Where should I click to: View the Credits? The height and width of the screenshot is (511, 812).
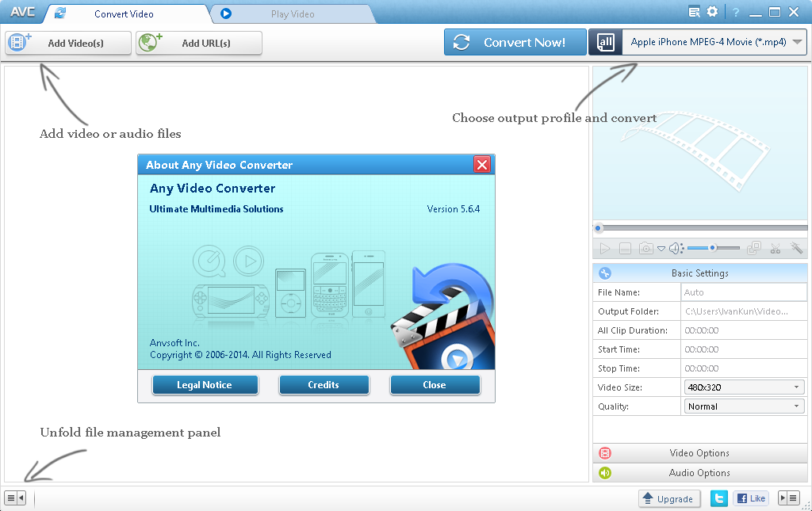[x=324, y=385]
